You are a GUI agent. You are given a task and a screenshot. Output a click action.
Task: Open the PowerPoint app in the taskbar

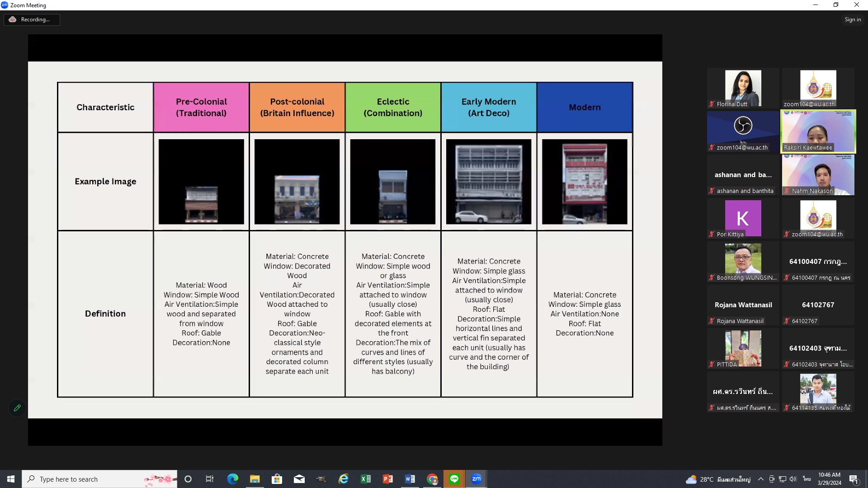tap(387, 479)
